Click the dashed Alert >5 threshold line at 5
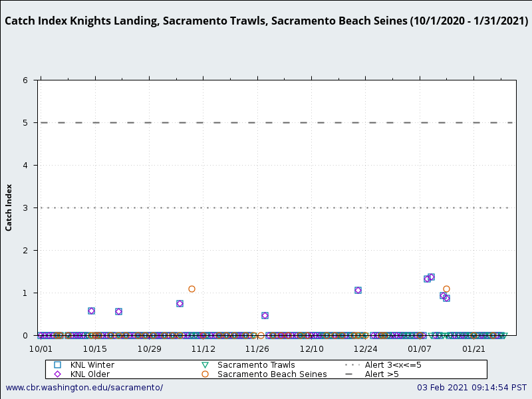This screenshot has width=532, height=399. coord(266,122)
